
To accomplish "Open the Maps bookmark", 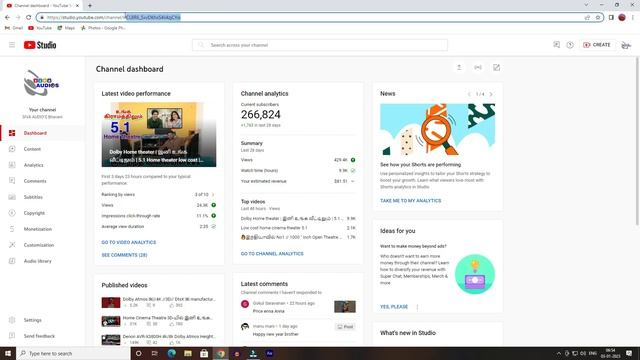I will tap(66, 28).
